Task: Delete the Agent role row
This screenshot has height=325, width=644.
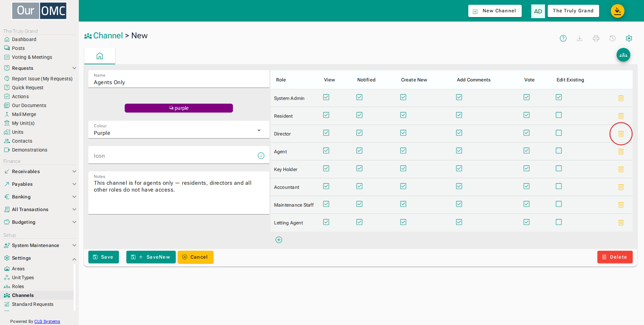Action: (621, 152)
